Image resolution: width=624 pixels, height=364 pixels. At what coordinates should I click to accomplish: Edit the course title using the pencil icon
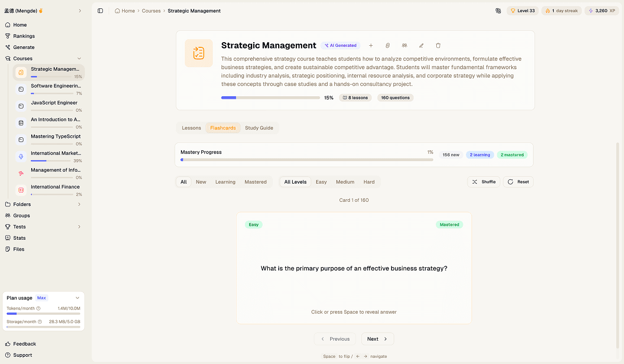click(421, 45)
